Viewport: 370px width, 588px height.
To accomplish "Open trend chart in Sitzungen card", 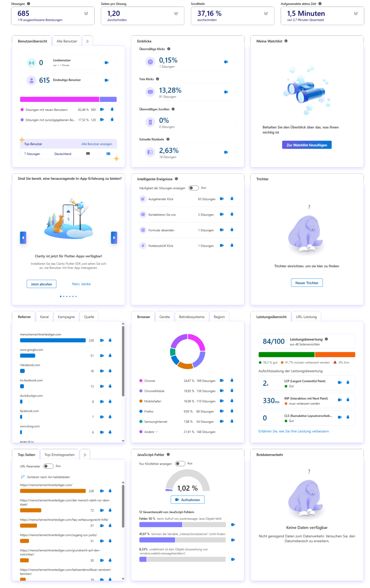I will tap(86, 13).
